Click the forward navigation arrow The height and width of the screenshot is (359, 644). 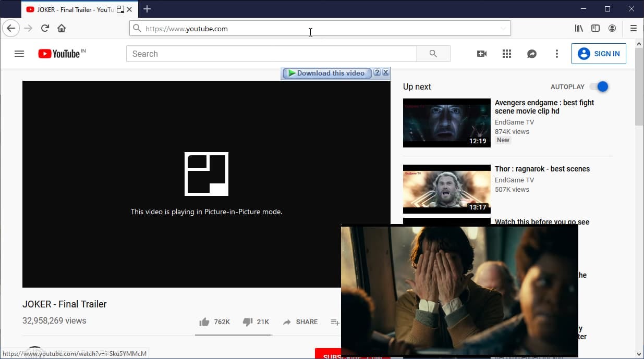pos(28,29)
